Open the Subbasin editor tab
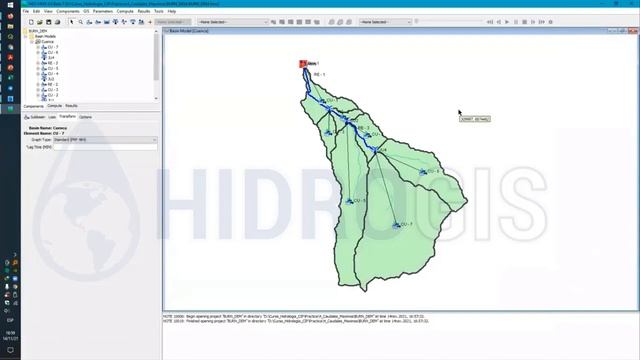This screenshot has height=360, width=640. (35, 117)
